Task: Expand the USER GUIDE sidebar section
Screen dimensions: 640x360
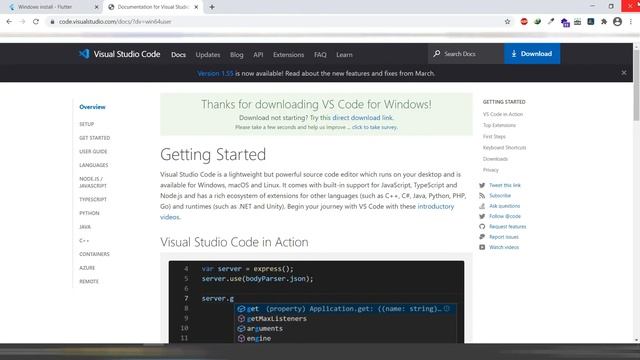Action: coord(93,151)
